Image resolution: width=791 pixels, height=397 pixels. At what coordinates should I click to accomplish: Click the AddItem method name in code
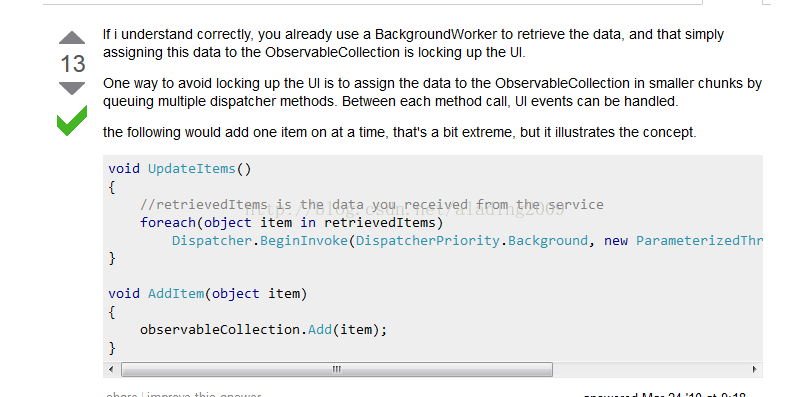[176, 294]
